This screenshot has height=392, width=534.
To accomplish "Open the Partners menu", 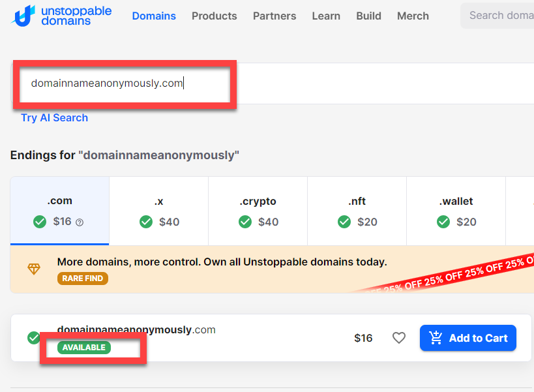I will (274, 16).
